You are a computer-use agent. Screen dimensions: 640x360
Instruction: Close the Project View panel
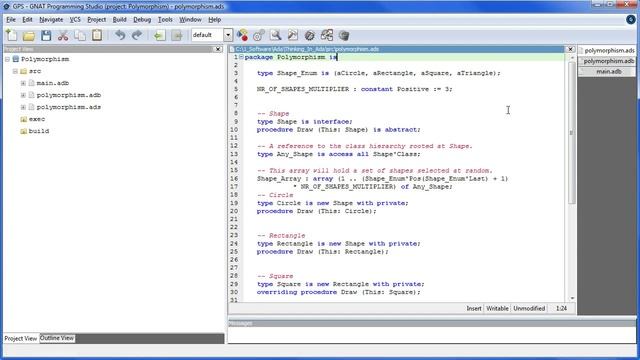[x=218, y=49]
